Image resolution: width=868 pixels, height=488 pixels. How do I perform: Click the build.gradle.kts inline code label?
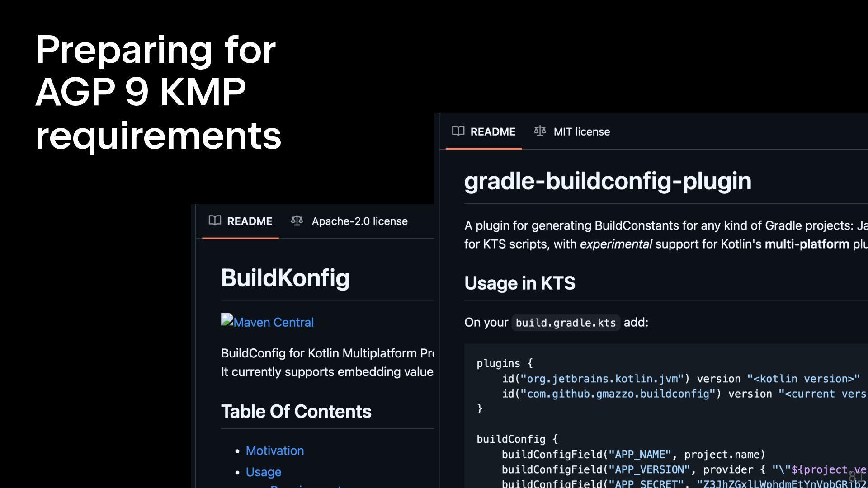[x=565, y=323]
